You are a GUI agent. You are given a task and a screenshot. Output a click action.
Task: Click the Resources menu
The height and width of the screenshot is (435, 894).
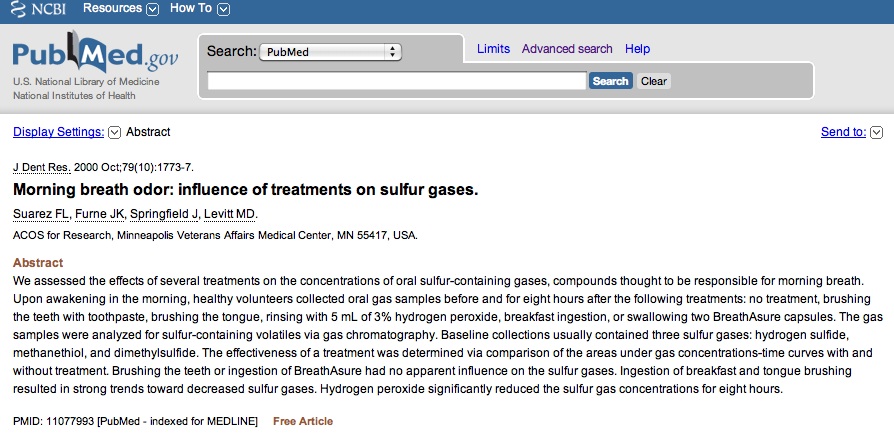click(112, 9)
